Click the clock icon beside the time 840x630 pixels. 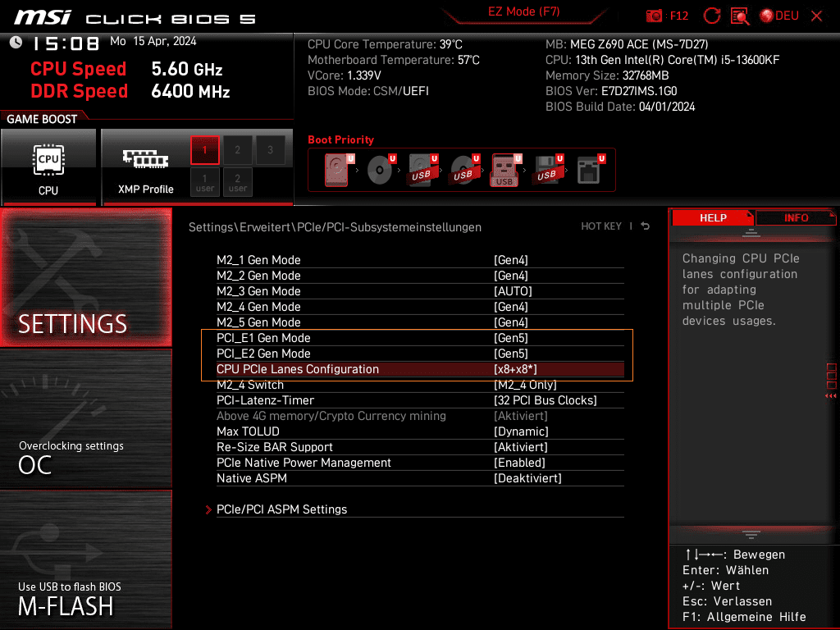(x=16, y=43)
